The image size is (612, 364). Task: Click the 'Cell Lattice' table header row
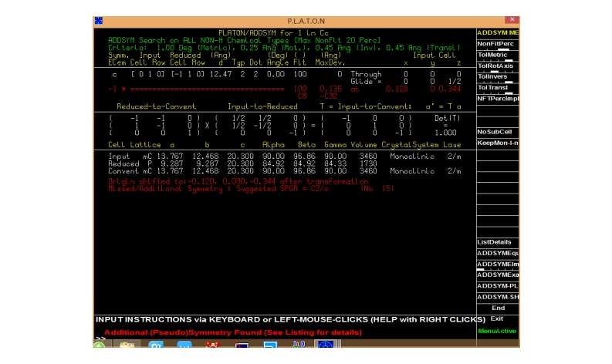tap(284, 145)
